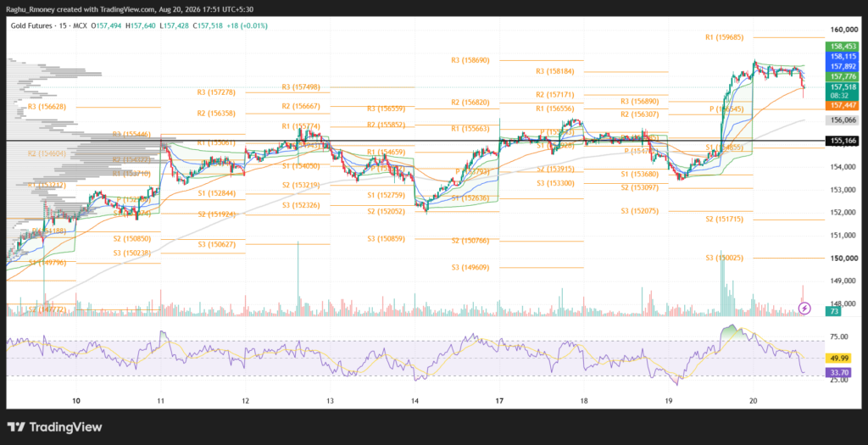Click the R2 (156667) pivot label
The width and height of the screenshot is (868, 445).
coord(301,106)
